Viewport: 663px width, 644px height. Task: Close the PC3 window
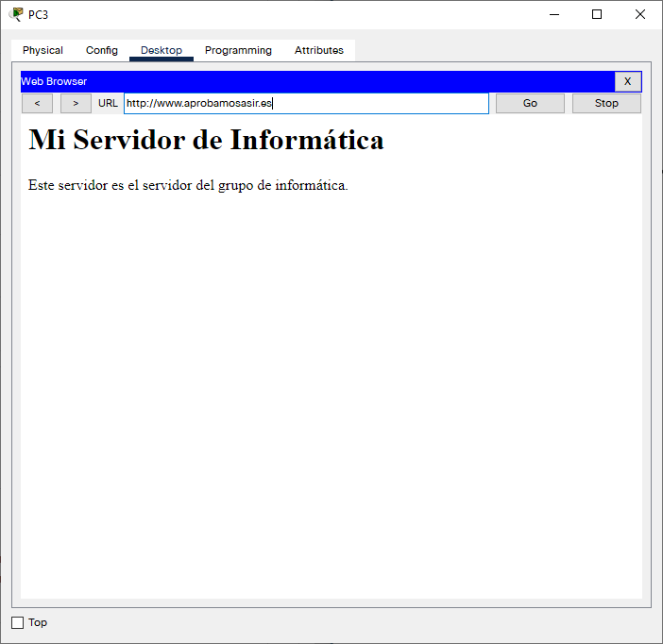[639, 14]
